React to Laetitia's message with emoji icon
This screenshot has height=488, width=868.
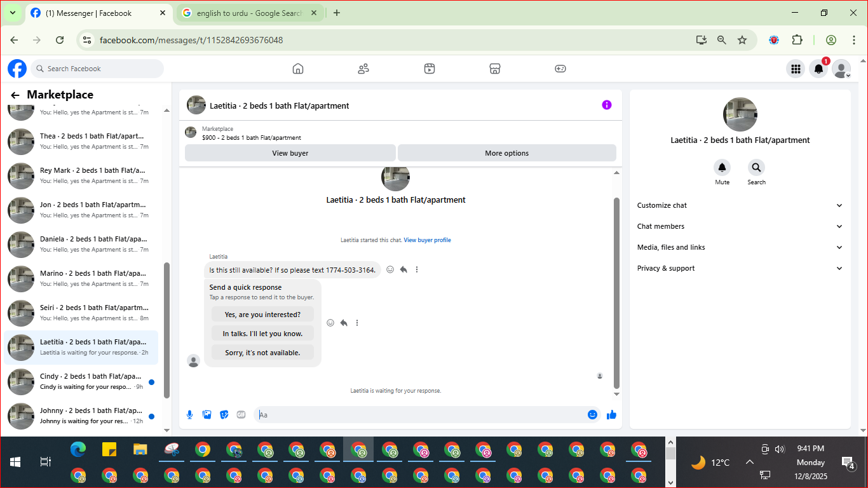coord(390,269)
